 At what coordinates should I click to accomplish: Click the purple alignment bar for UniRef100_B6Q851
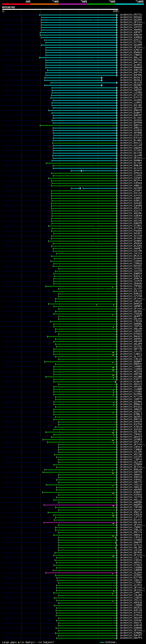[x=81, y=505]
